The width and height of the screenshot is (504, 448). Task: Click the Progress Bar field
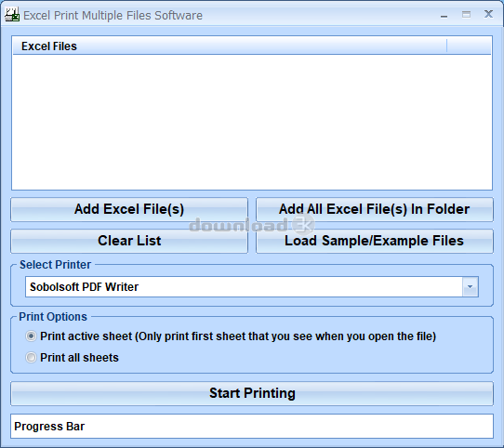[x=252, y=426]
